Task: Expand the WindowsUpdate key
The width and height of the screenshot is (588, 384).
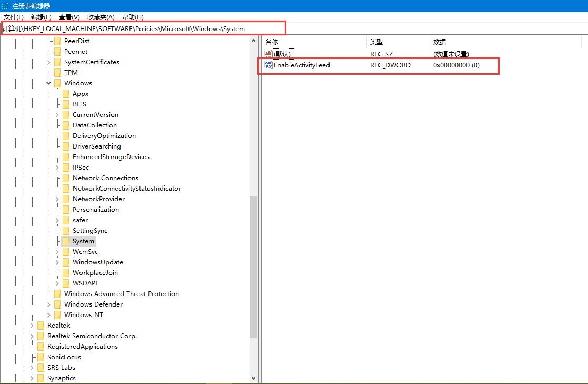Action: click(x=57, y=262)
